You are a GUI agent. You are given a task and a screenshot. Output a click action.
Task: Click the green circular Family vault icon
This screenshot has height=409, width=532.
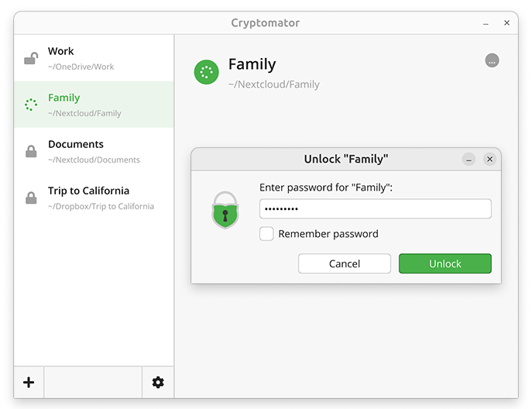point(206,73)
